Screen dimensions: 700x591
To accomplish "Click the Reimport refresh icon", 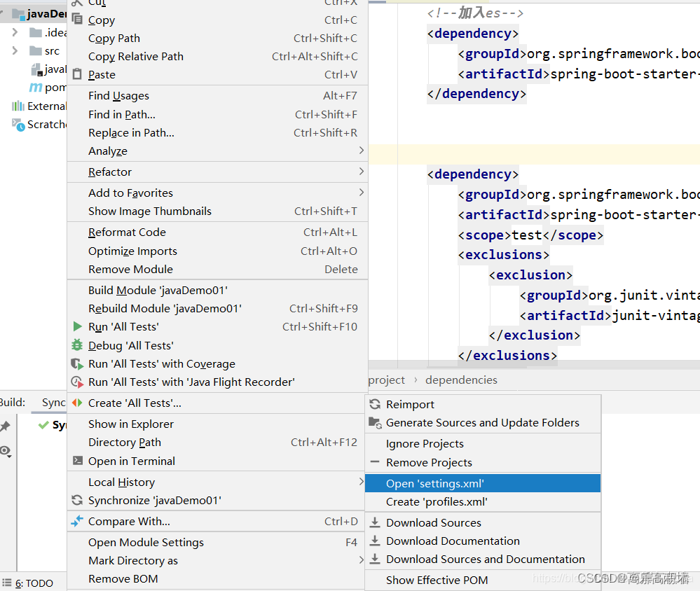I will 375,404.
